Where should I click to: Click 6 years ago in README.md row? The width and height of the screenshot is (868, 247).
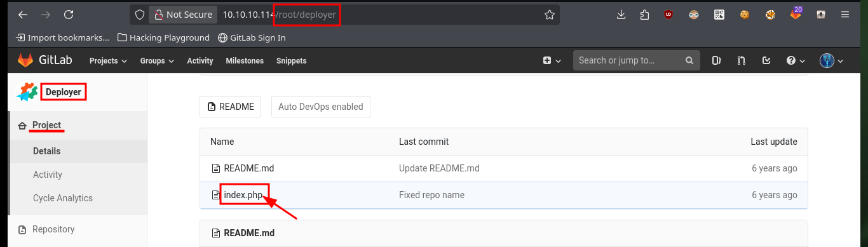775,168
